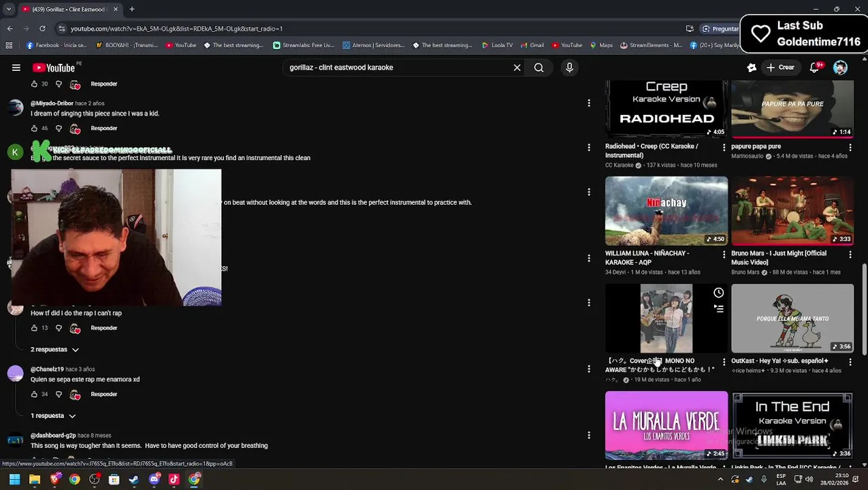Add MONO NO AWARE video to queue

tap(718, 308)
